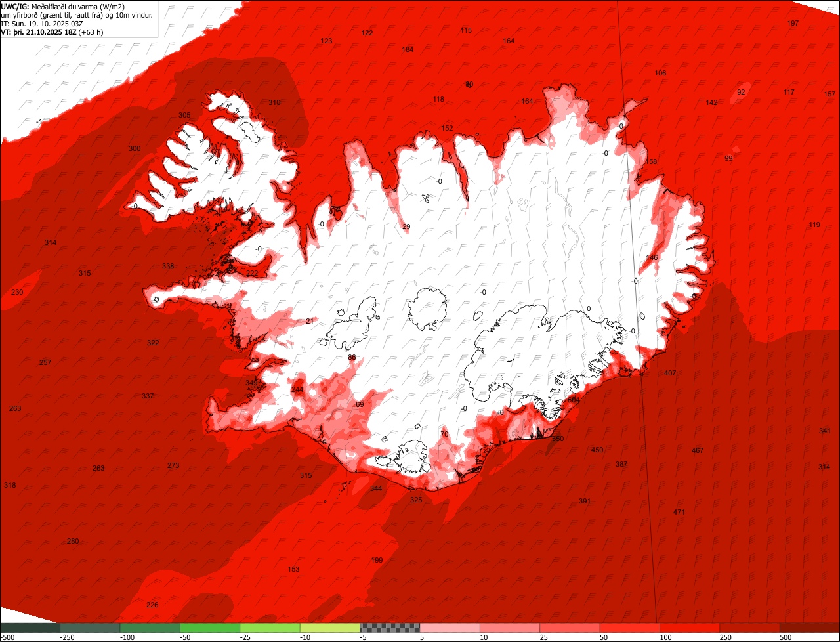Click the value 222 in the west fjord

[252, 273]
